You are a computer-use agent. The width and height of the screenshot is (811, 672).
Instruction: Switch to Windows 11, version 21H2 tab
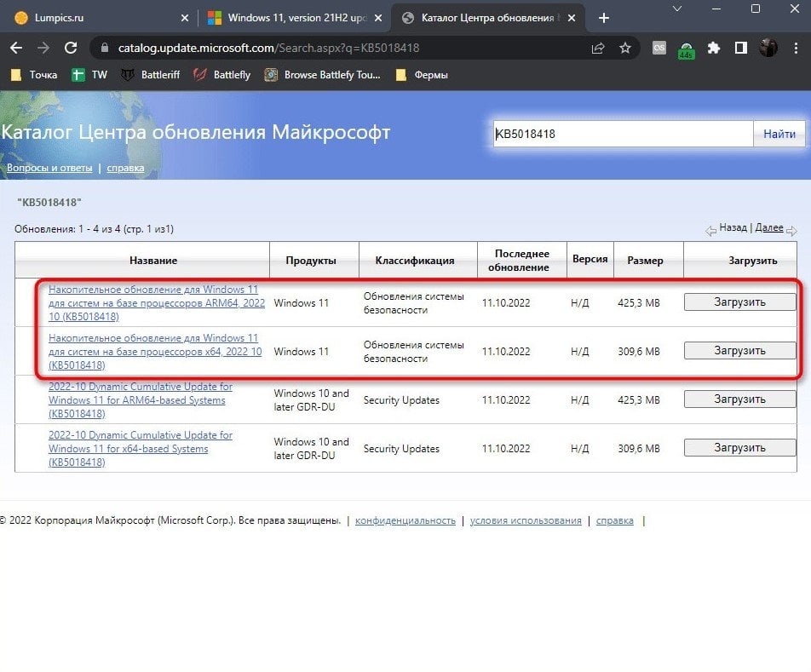pyautogui.click(x=295, y=18)
